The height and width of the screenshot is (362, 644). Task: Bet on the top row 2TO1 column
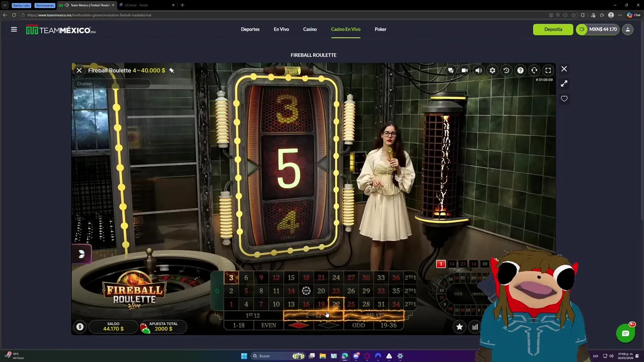411,278
